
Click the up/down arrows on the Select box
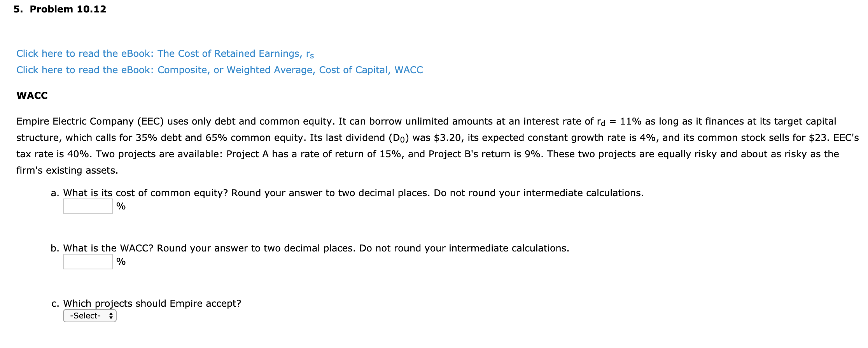(111, 316)
